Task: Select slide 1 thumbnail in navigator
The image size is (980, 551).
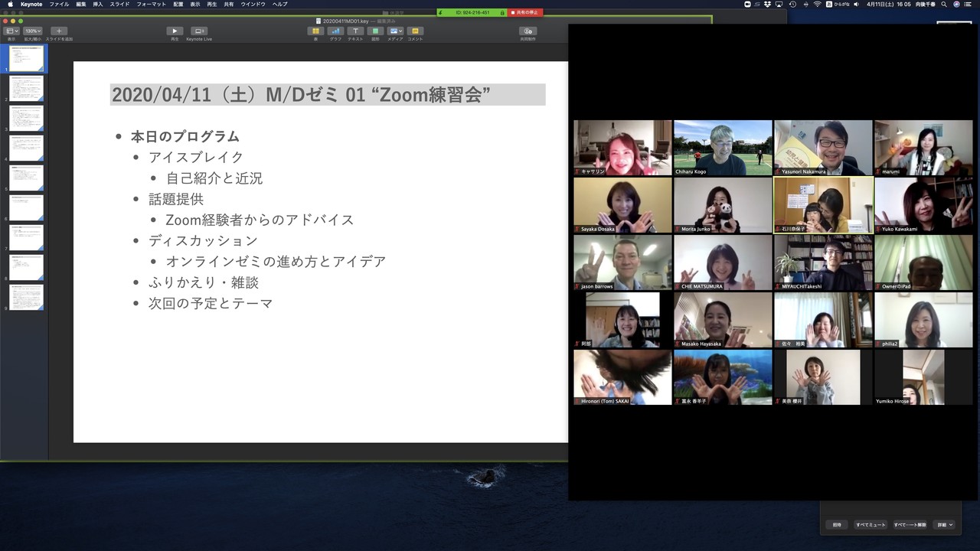Action: pyautogui.click(x=26, y=58)
